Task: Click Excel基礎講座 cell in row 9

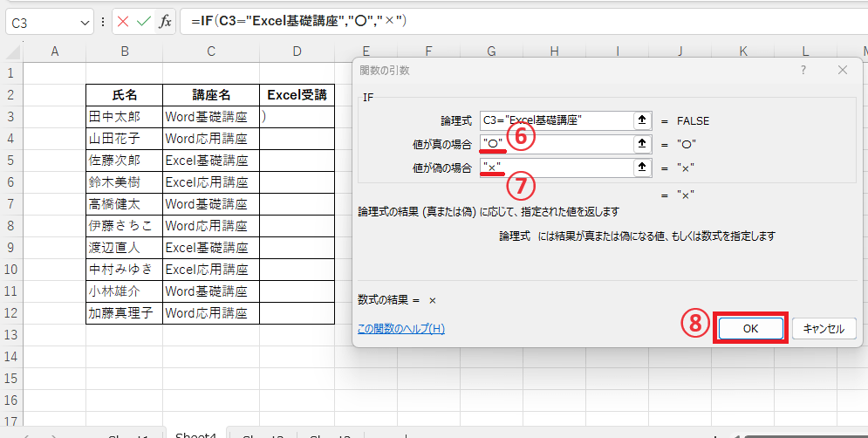Action: [211, 248]
